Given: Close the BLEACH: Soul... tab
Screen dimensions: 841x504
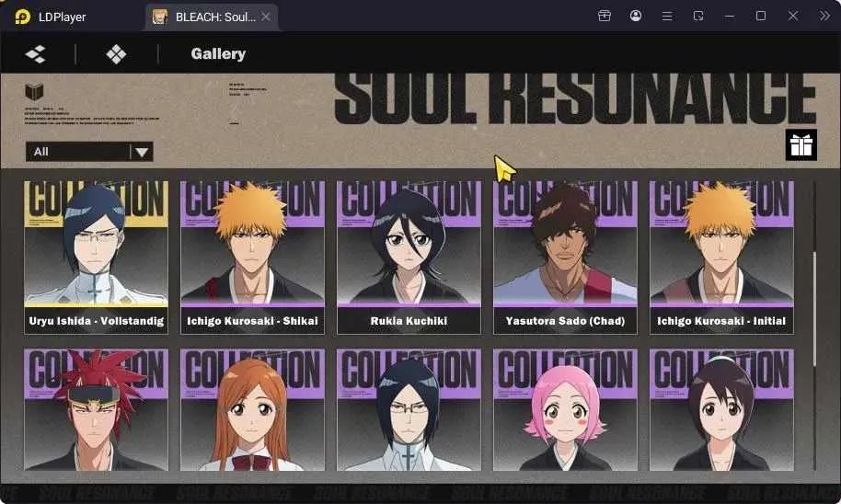Looking at the screenshot, I should (x=266, y=17).
